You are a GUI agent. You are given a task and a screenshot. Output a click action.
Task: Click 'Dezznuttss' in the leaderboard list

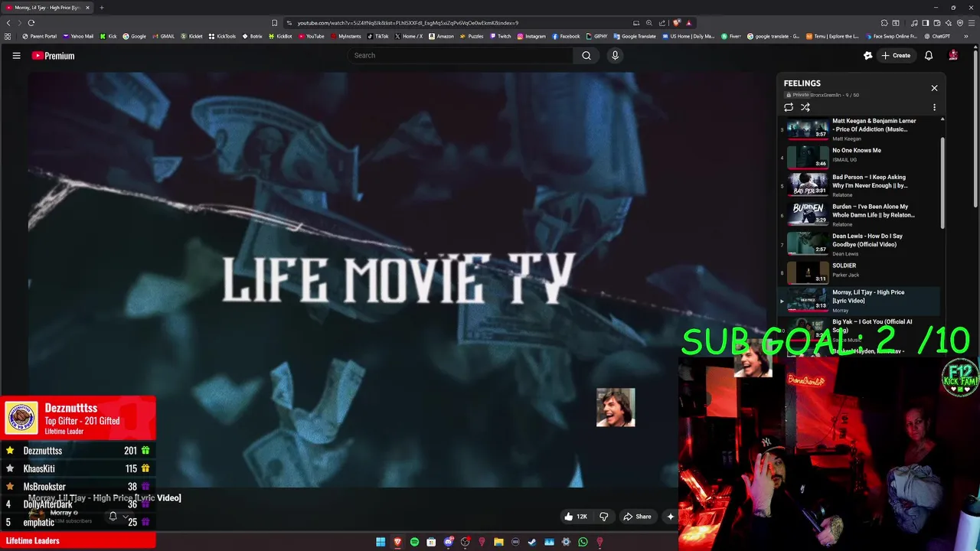(43, 451)
